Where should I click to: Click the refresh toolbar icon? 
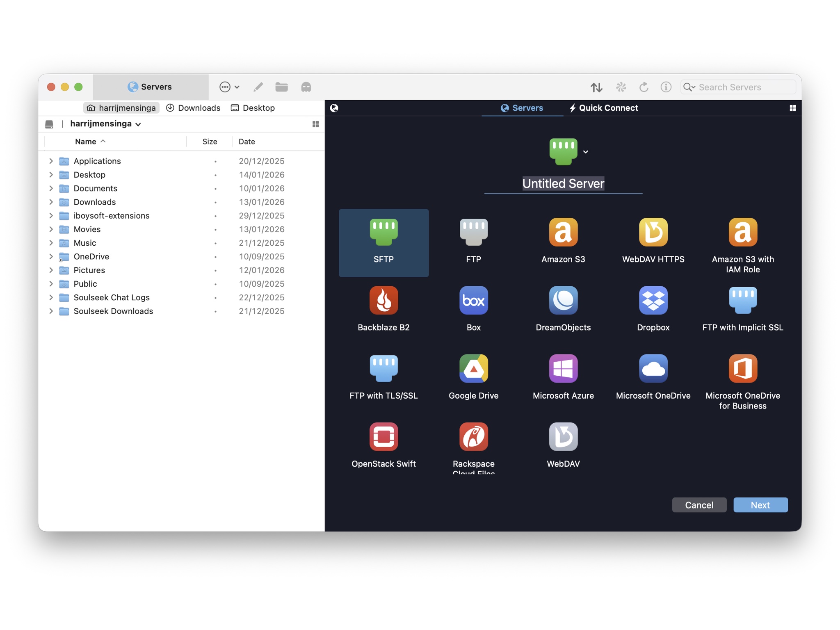click(644, 87)
